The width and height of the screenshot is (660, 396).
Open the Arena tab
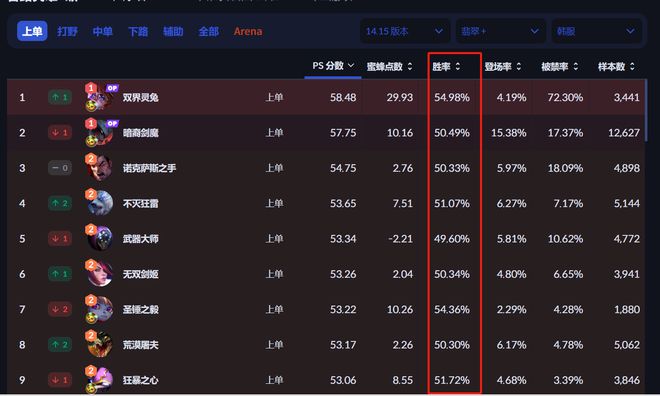(248, 32)
